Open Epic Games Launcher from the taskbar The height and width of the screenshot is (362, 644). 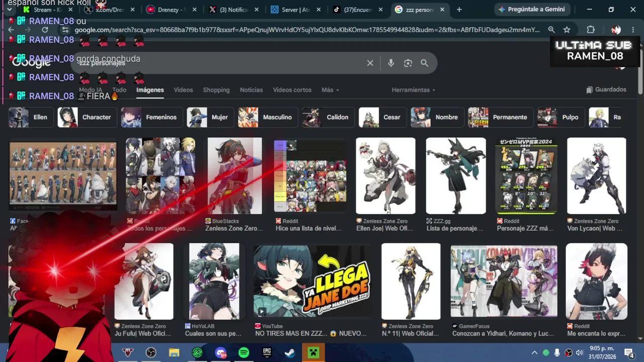coord(267,353)
